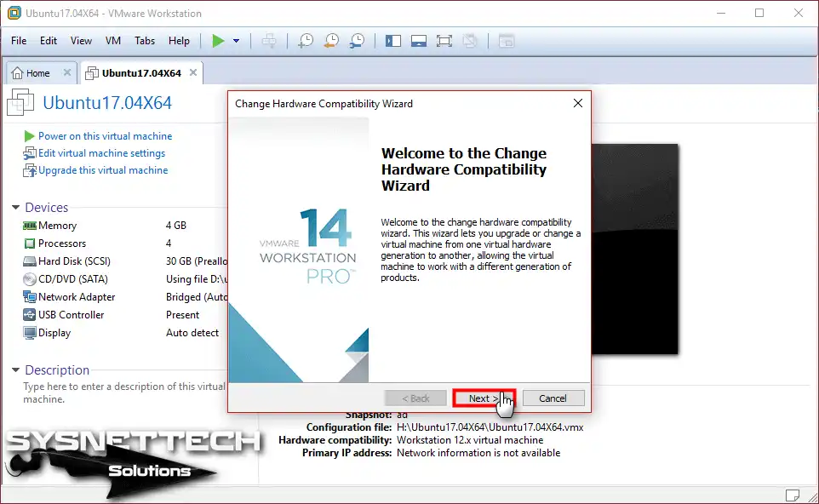Image resolution: width=819 pixels, height=504 pixels.
Task: Open the Tabs menu
Action: pos(145,41)
